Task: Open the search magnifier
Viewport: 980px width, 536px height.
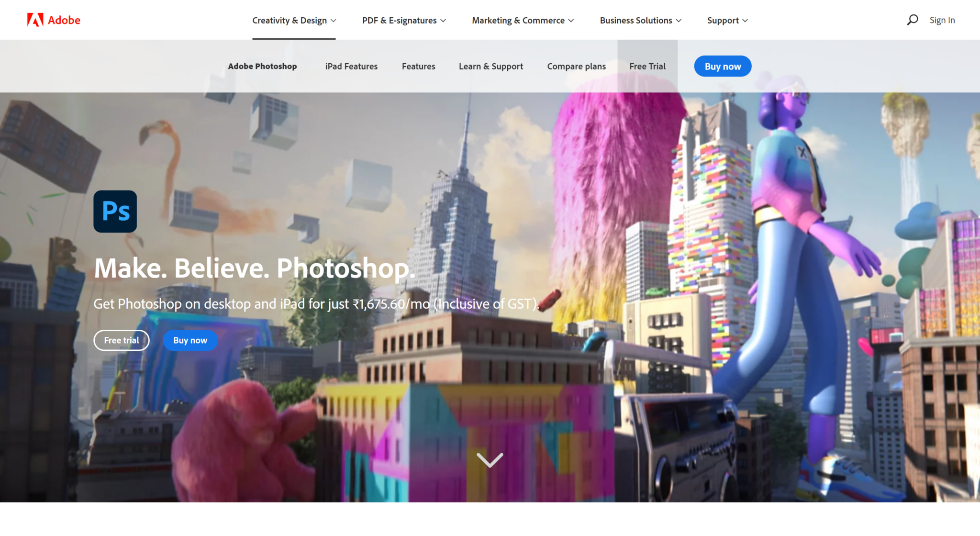Action: (x=913, y=20)
